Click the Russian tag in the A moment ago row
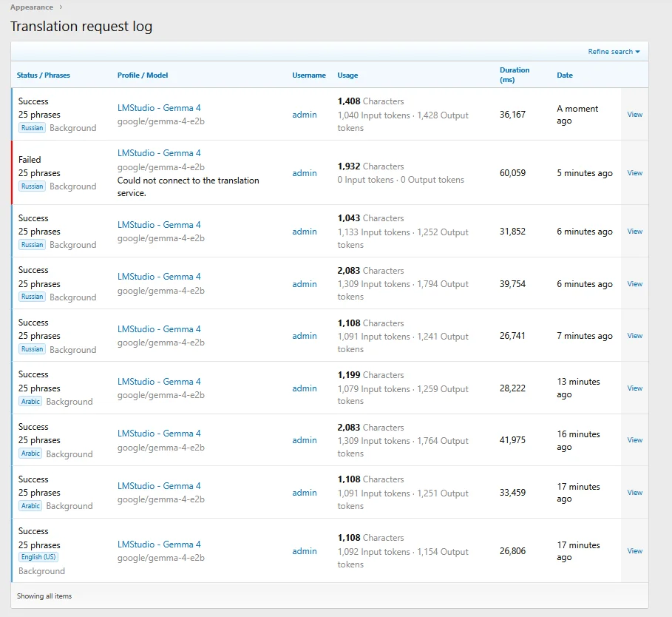 pos(32,128)
